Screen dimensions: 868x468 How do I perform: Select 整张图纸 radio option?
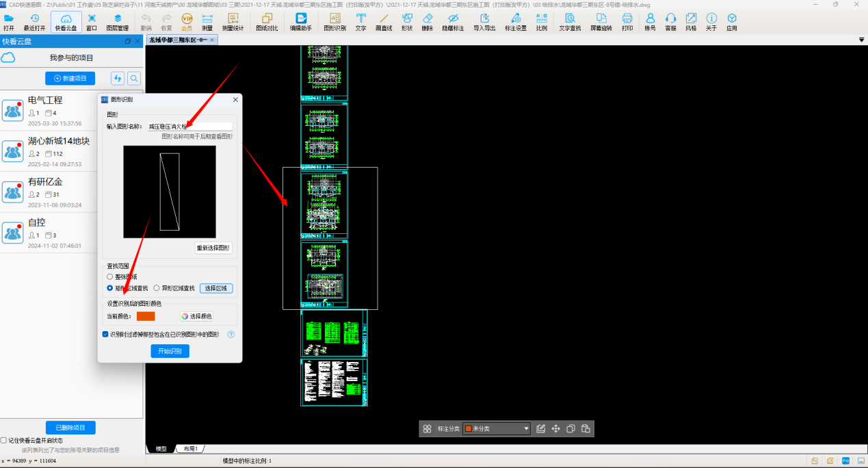[110, 276]
